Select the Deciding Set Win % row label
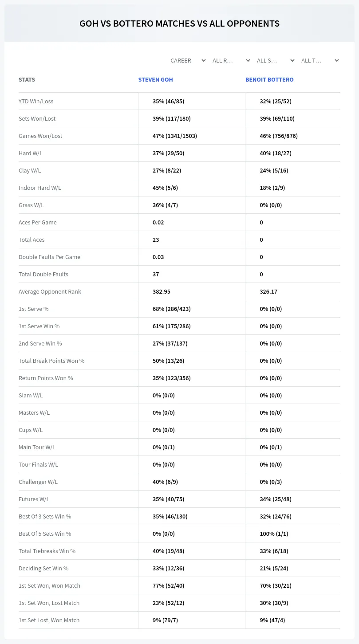Image resolution: width=359 pixels, height=644 pixels. [x=43, y=568]
